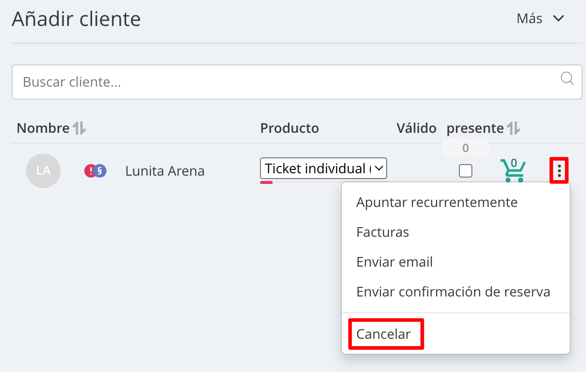Image resolution: width=586 pixels, height=372 pixels.
Task: Select Apuntar recurrentemente from menu
Action: [437, 202]
